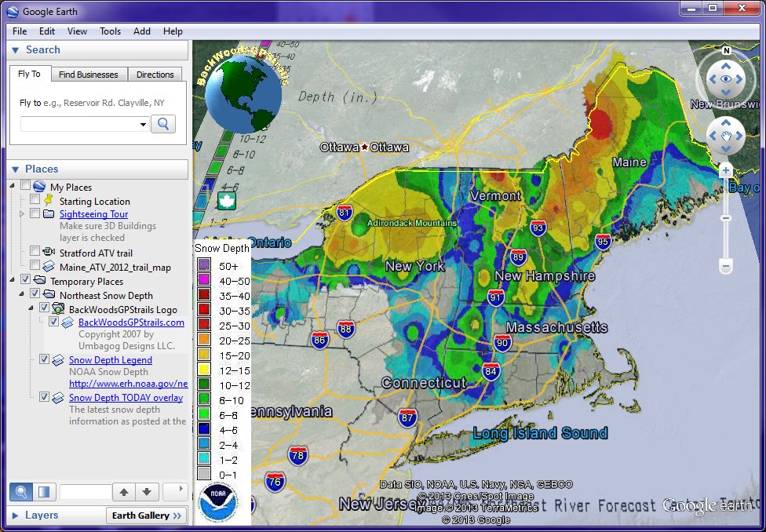This screenshot has height=532, width=766.
Task: Expand the Layers panel
Action: tap(15, 516)
